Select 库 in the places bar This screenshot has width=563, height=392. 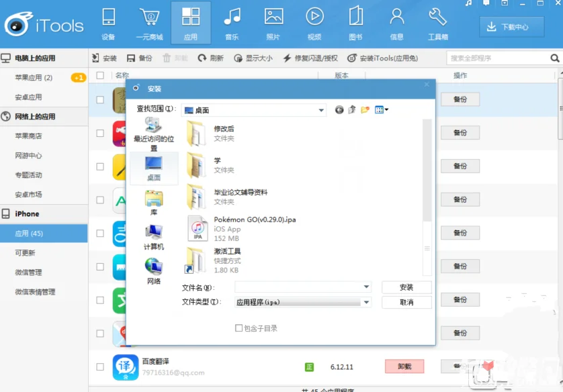point(154,203)
